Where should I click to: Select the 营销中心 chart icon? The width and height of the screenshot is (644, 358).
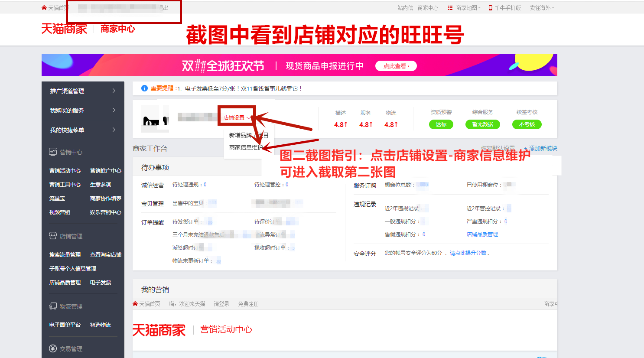pyautogui.click(x=53, y=152)
